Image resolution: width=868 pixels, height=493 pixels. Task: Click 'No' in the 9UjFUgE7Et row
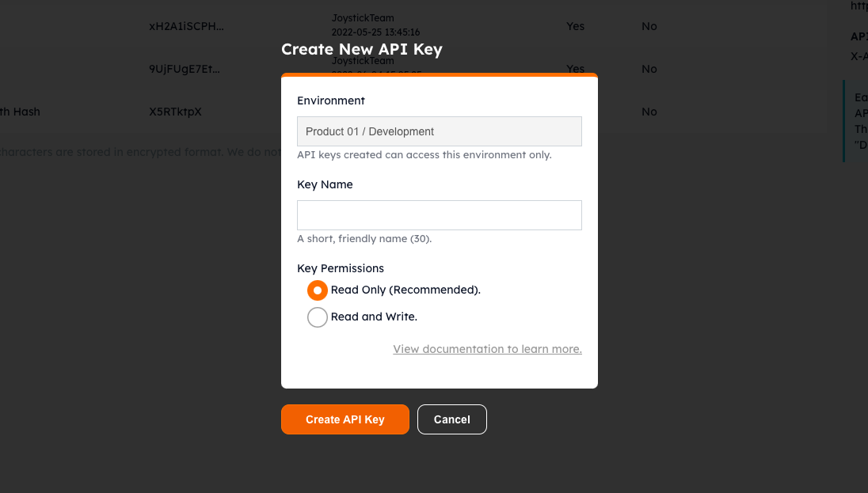point(649,69)
